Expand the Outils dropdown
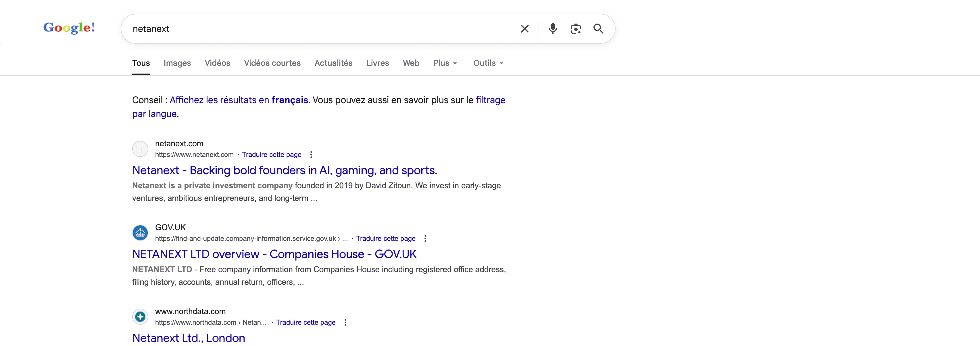 [488, 63]
